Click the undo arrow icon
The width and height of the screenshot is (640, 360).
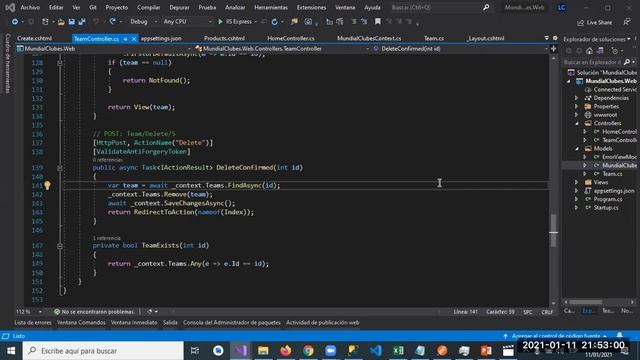96,22
